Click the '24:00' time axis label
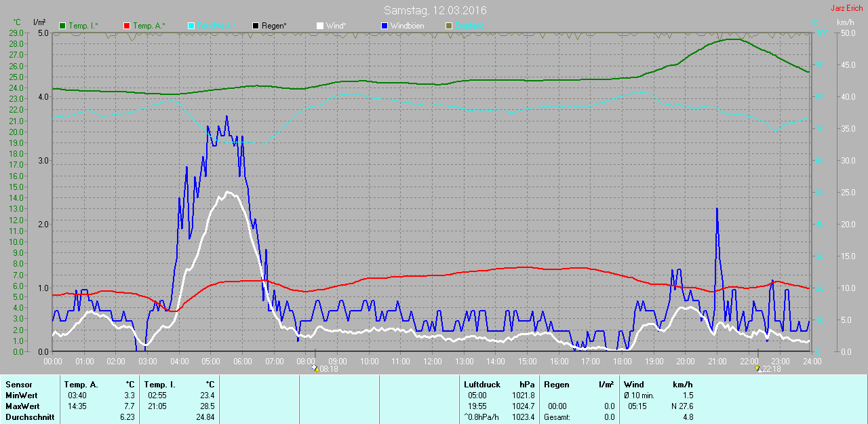Image resolution: width=868 pixels, height=424 pixels. point(811,361)
